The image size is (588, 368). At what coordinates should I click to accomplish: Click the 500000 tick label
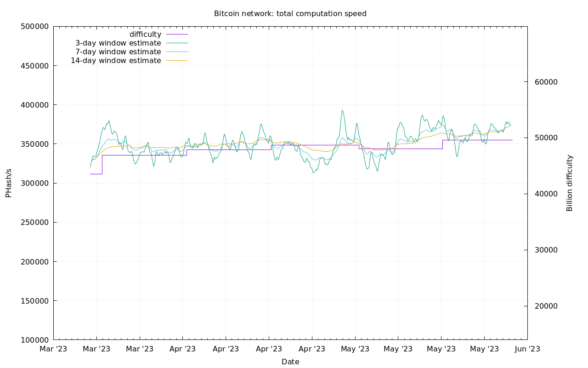35,27
